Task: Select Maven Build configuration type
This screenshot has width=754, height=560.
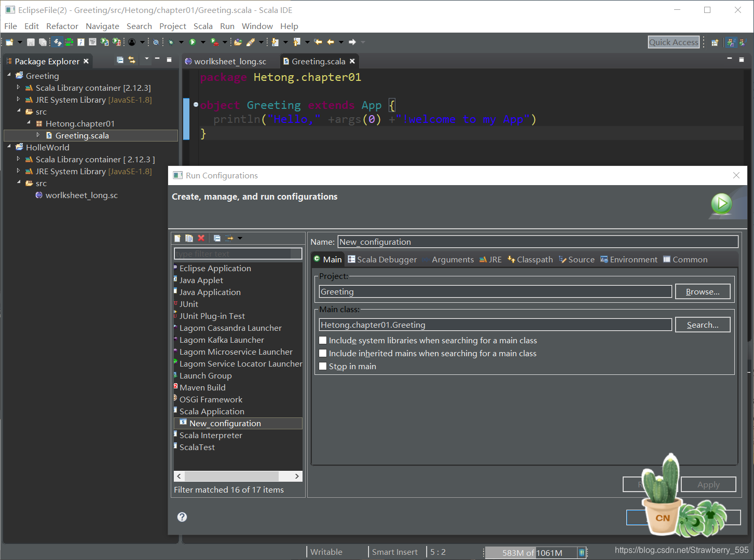Action: click(x=202, y=387)
